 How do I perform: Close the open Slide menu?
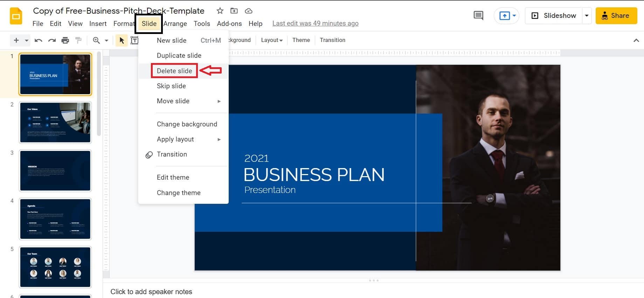tap(149, 23)
